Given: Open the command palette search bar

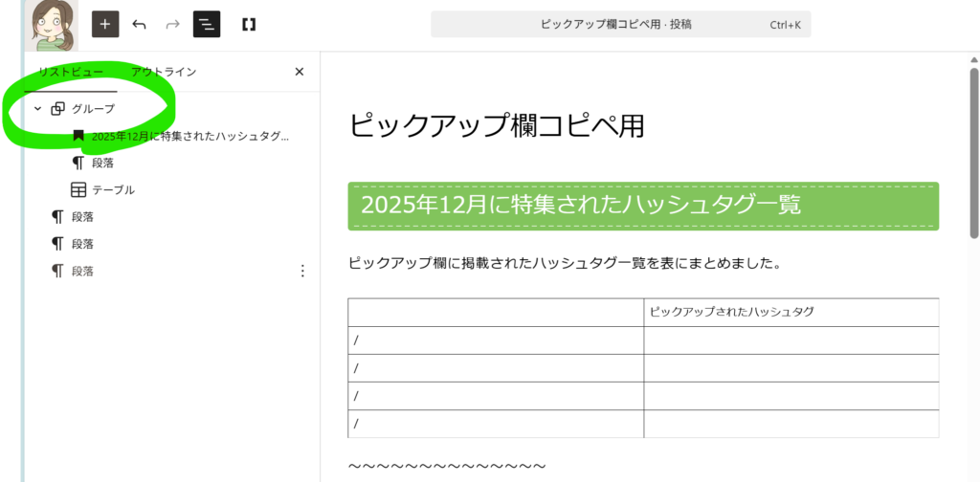Looking at the screenshot, I should [620, 24].
